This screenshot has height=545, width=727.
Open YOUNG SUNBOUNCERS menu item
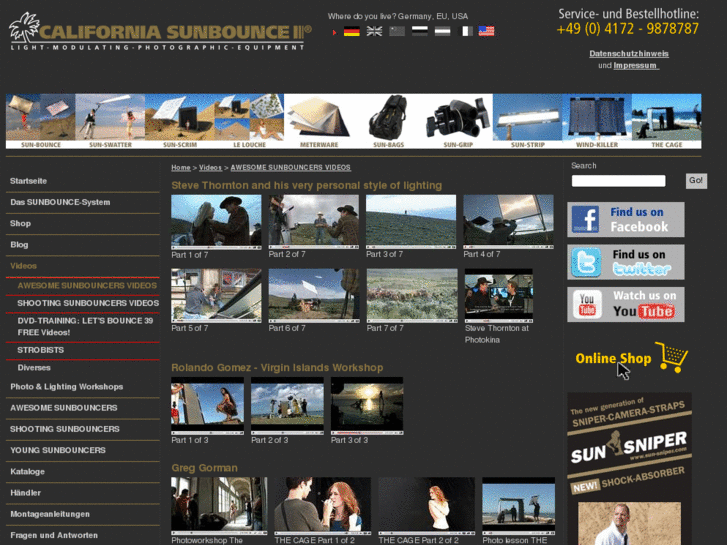(58, 450)
